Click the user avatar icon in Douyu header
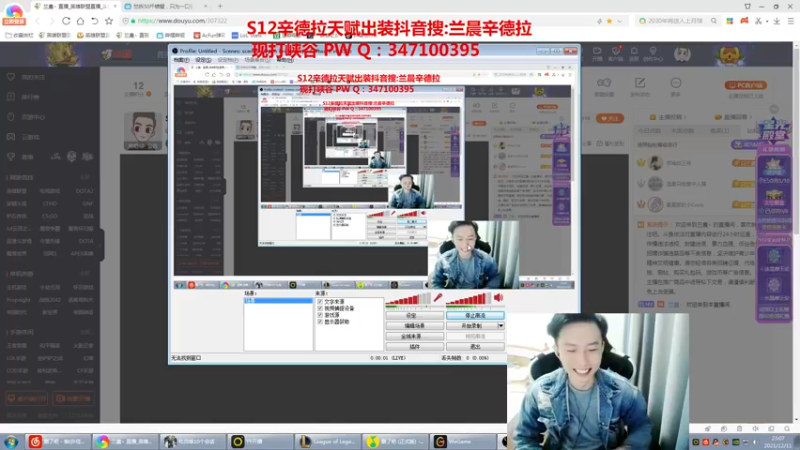Viewport: 800px width, 450px height. [x=682, y=54]
